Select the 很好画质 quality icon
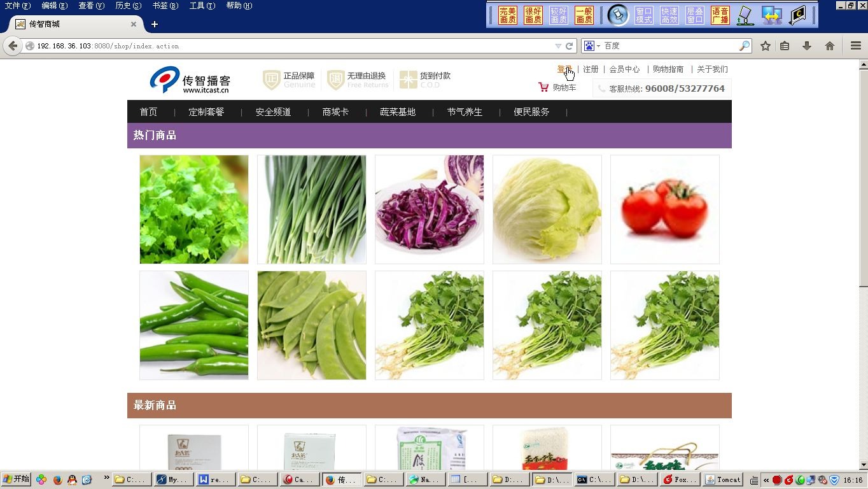Viewport: 868px width, 489px height. [x=533, y=15]
